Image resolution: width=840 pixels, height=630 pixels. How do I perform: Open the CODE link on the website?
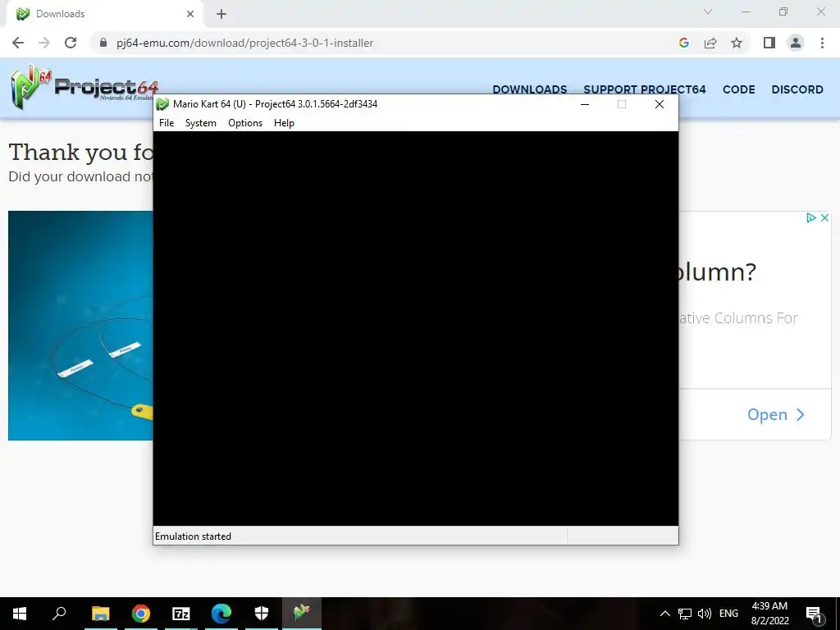point(739,89)
